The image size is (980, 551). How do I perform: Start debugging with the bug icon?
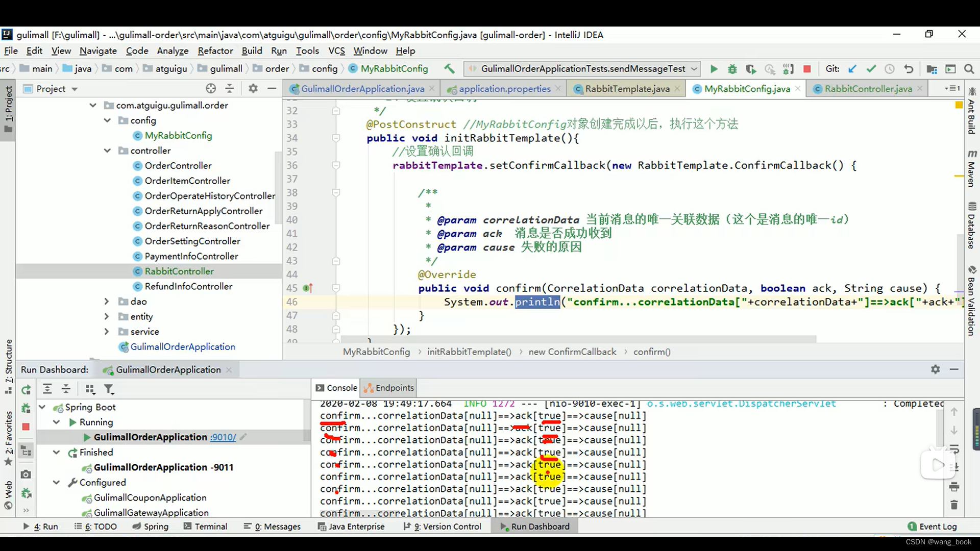point(732,69)
